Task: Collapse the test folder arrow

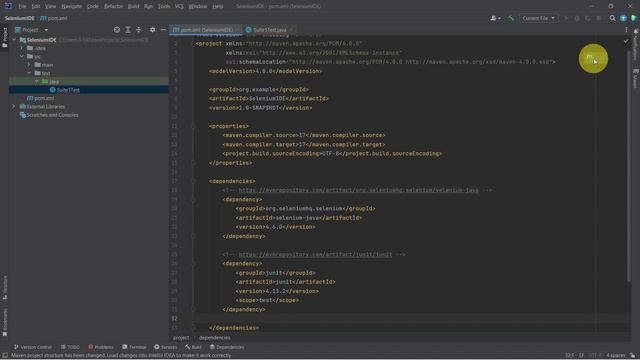Action: click(29, 73)
